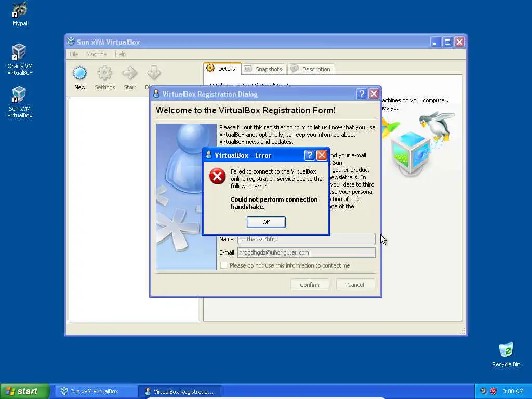532x399 pixels.
Task: Click the system tray icon left of the shield
Action: [x=483, y=391]
